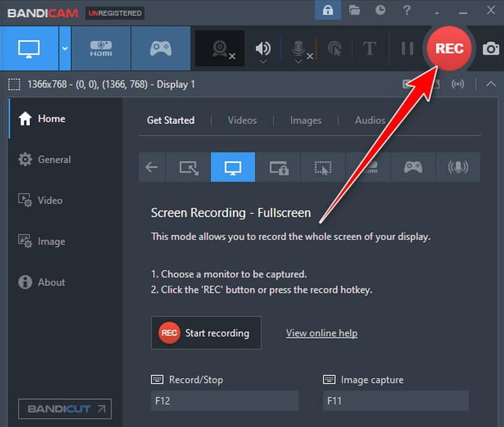
Task: Select Screen Recording mode in top toolbar
Action: [x=29, y=48]
